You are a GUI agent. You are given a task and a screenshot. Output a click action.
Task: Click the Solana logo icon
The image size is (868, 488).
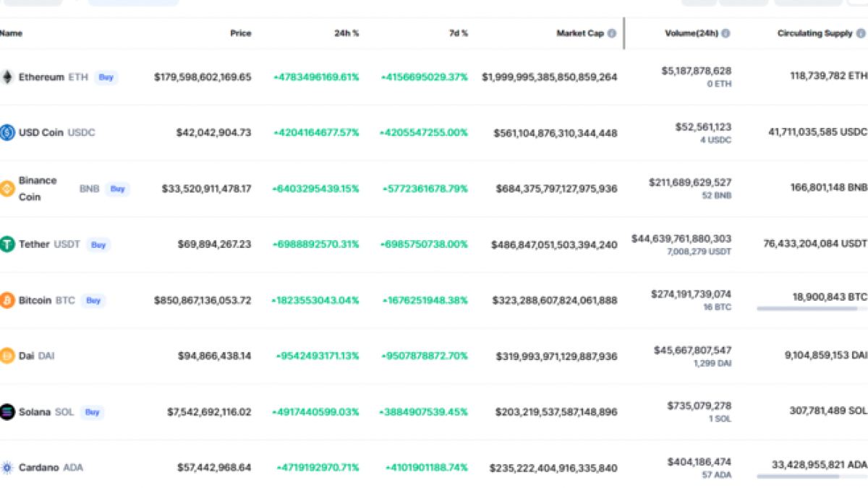(7, 411)
